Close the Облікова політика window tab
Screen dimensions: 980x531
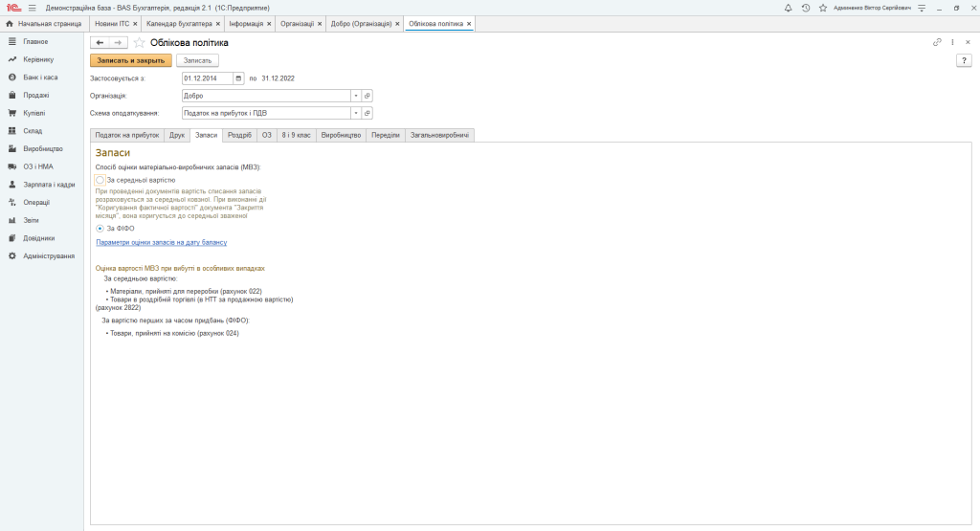469,24
